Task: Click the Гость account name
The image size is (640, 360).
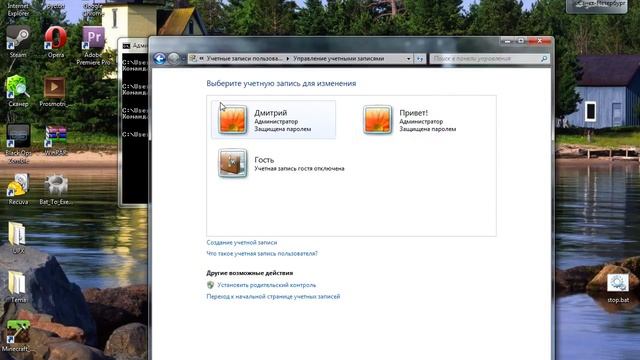Action: click(264, 160)
